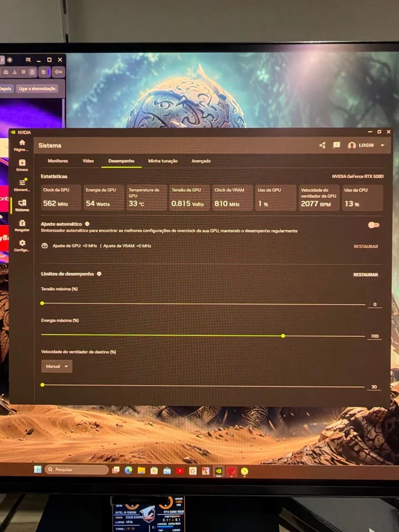
Task: Open the Manual fan speed dropdown
Action: (x=57, y=366)
